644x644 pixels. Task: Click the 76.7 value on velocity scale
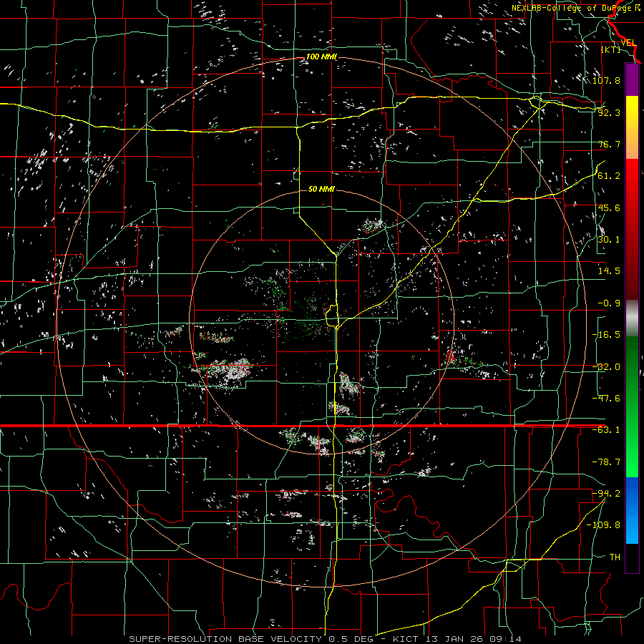[609, 144]
